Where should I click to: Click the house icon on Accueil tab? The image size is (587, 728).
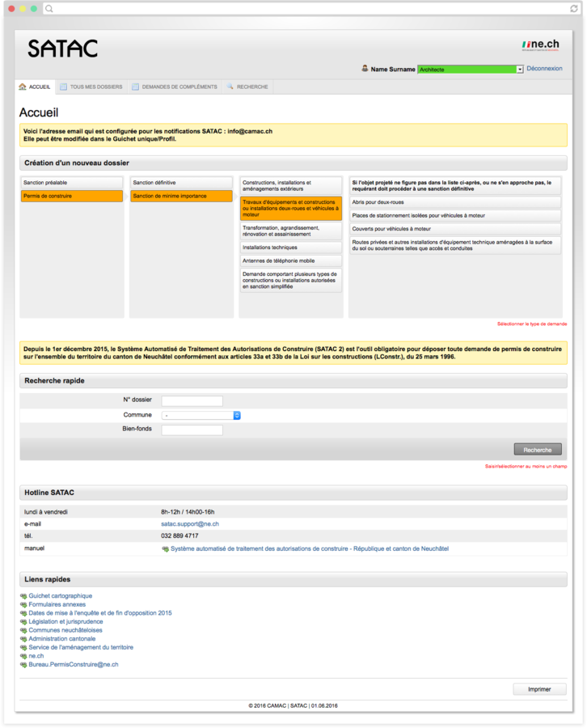23,87
